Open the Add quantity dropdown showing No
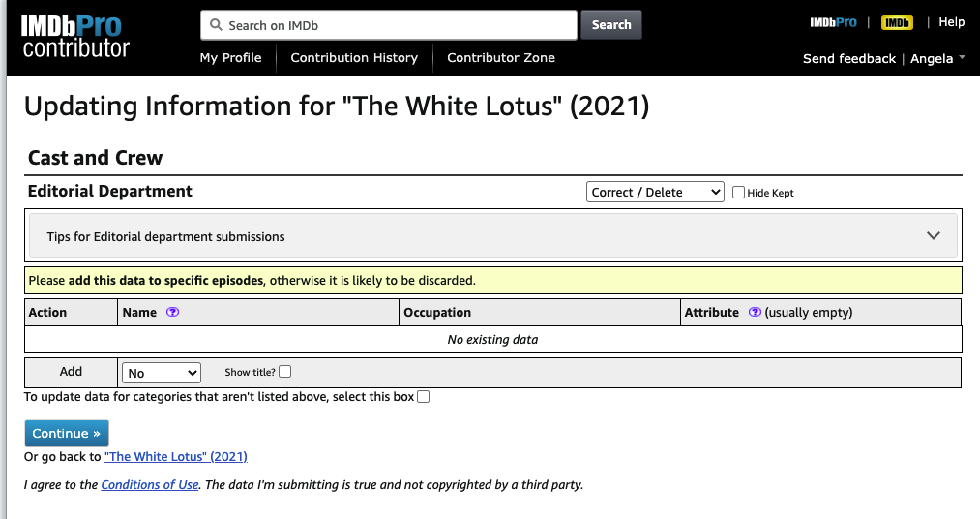The height and width of the screenshot is (519, 980). (161, 373)
